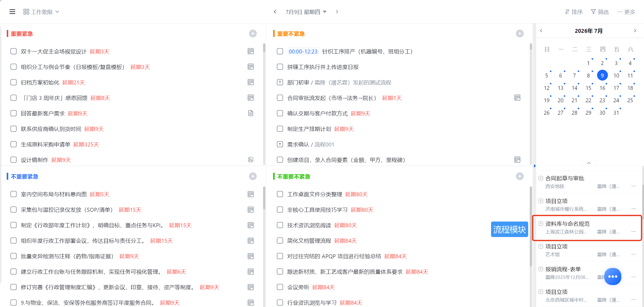Open 霜降（潘艺霖）发起的测试流程 link
Screen dimensions: 644x307
[353, 83]
